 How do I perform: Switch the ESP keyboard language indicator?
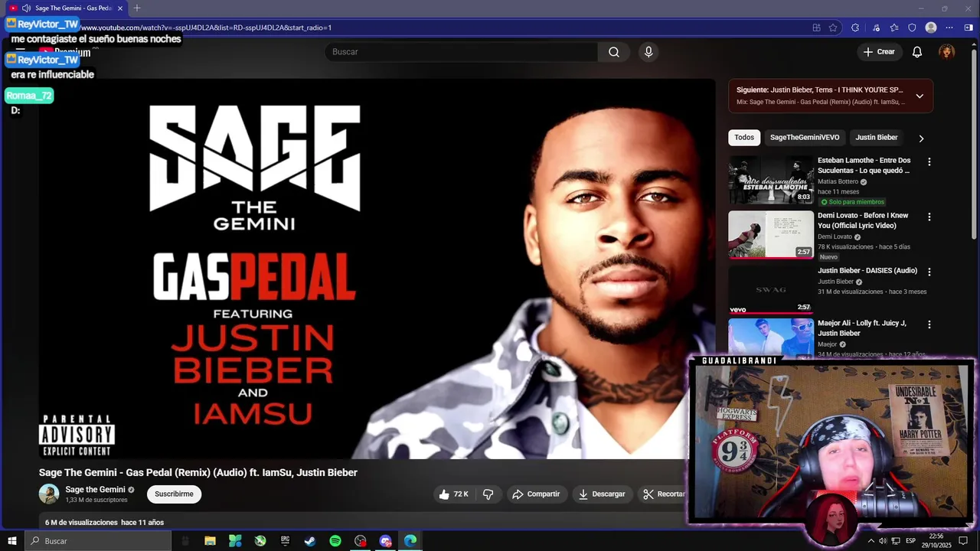910,541
